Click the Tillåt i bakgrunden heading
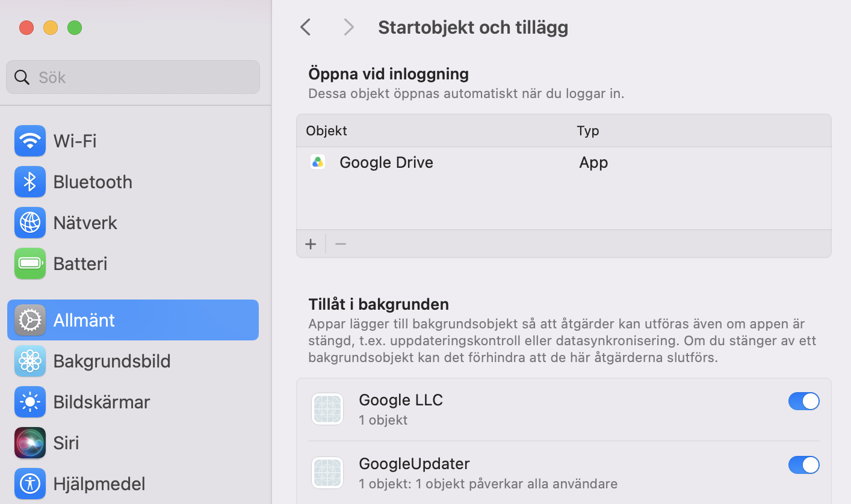 pos(379,304)
